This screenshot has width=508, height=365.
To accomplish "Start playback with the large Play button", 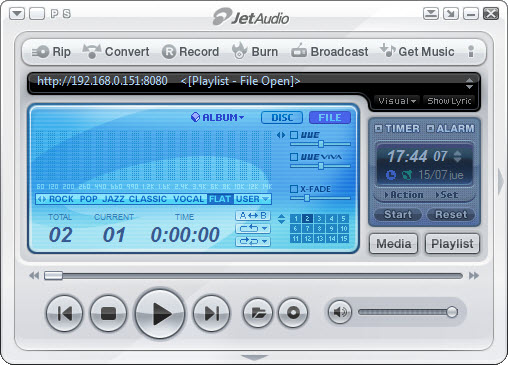I will tap(160, 314).
